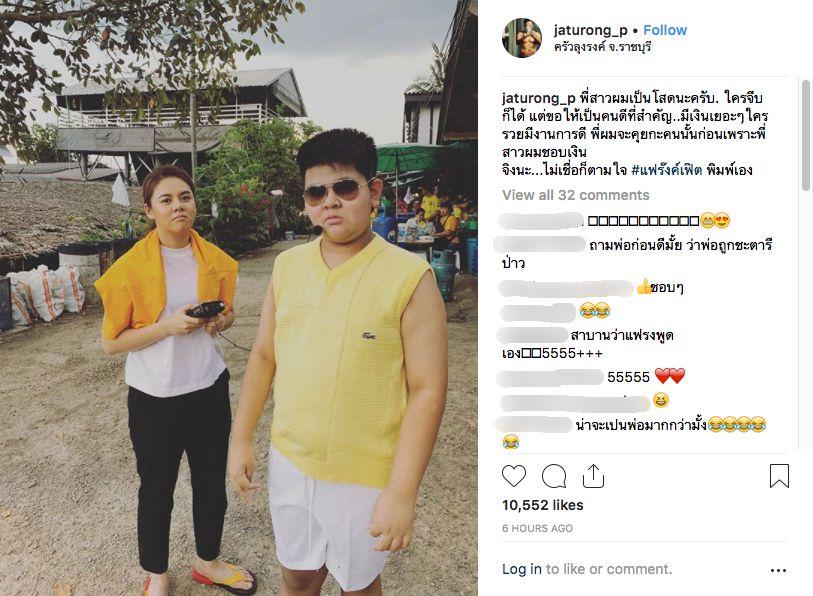The width and height of the screenshot is (813, 596).
Task: View the 10,552 likes list
Action: pos(542,505)
